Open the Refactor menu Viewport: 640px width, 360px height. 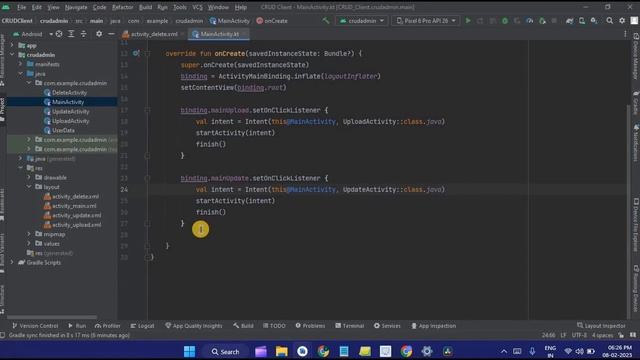tap(122, 7)
